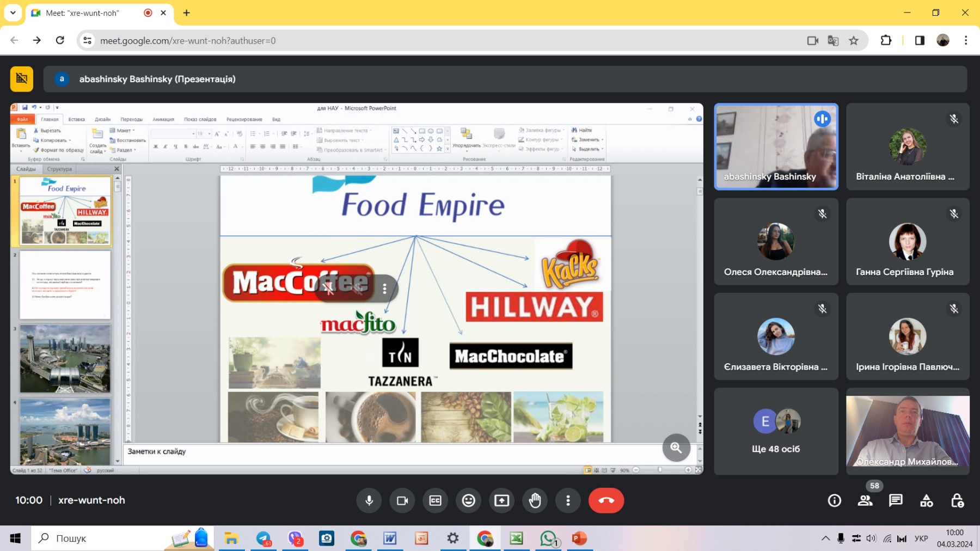980x551 pixels.
Task: Show hidden system tray icons
Action: point(825,538)
